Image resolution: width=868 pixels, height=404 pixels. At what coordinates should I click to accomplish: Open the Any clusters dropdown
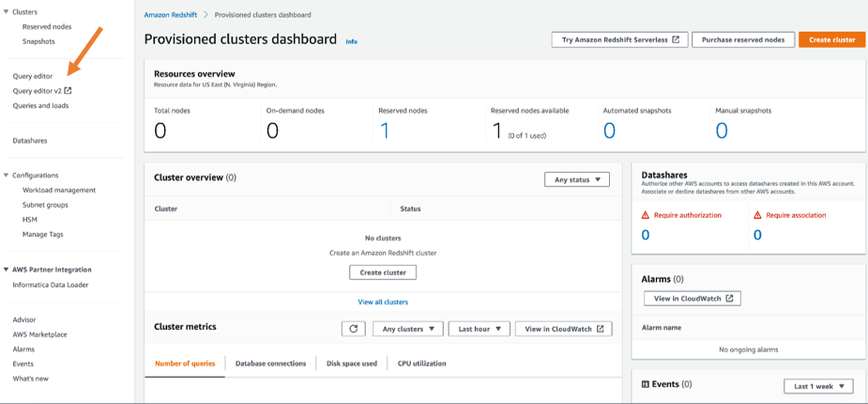(x=408, y=329)
